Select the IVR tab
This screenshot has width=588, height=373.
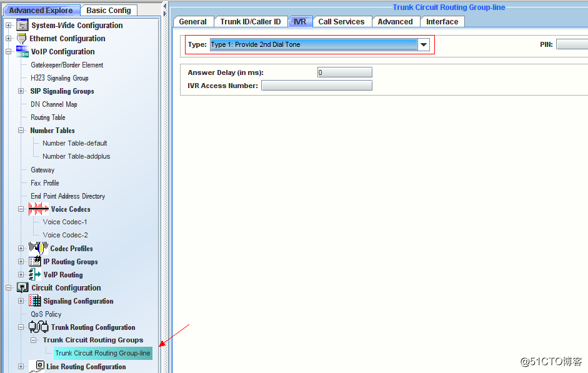pyautogui.click(x=300, y=22)
